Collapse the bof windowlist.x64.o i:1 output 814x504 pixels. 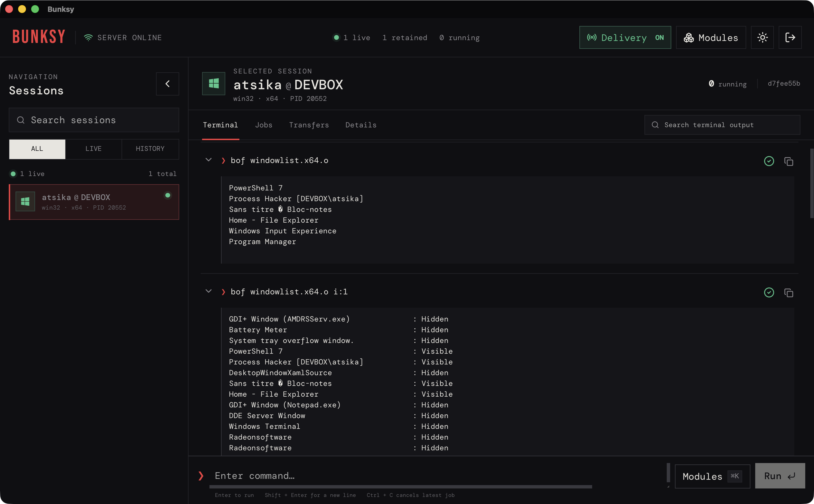pos(208,291)
